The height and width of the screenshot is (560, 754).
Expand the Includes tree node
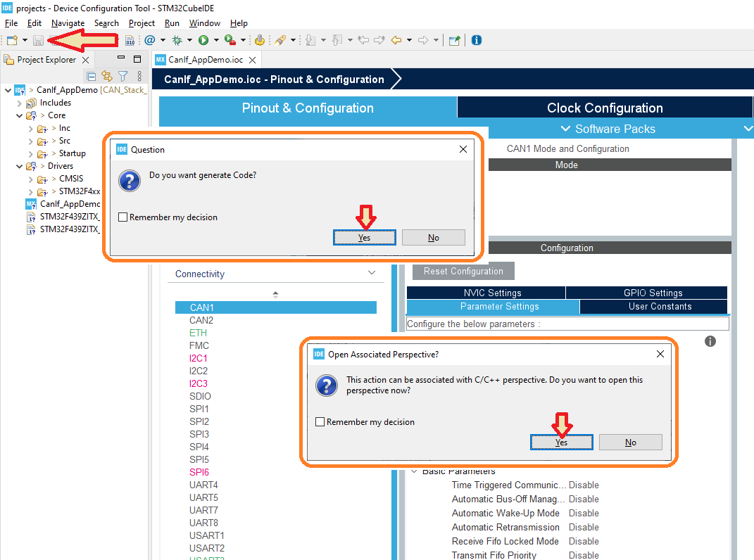(19, 103)
